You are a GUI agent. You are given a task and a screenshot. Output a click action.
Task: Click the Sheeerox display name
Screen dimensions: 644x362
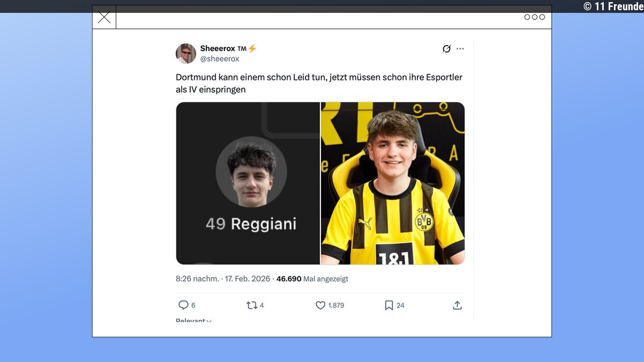217,48
